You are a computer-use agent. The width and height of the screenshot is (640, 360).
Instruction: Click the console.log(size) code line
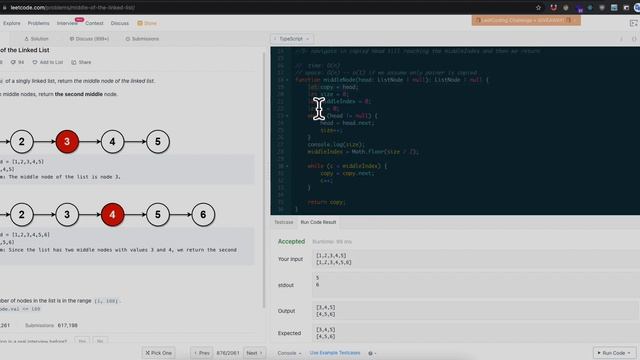336,144
